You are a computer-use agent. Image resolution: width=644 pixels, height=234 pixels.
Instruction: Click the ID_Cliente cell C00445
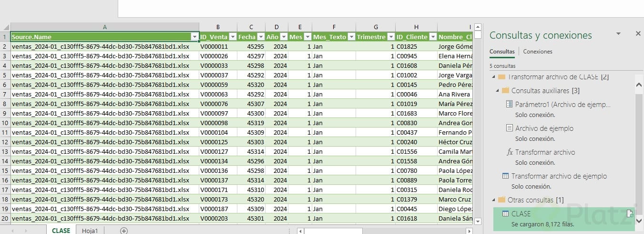[416, 209]
